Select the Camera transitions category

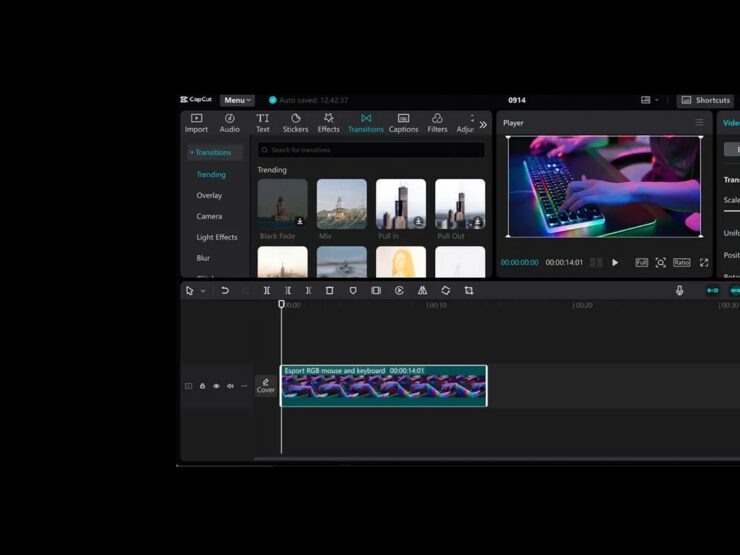[x=209, y=216]
